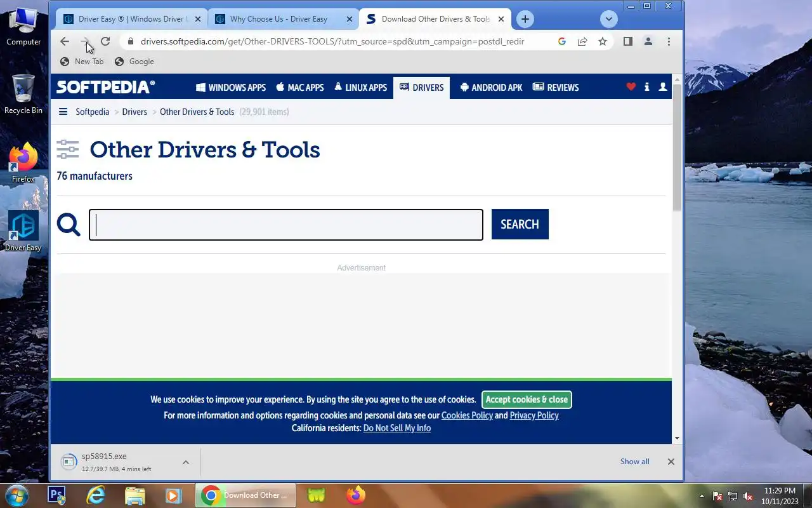
Task: Close the 'Driver Easy ® | Windows Driver' tab
Action: click(198, 19)
